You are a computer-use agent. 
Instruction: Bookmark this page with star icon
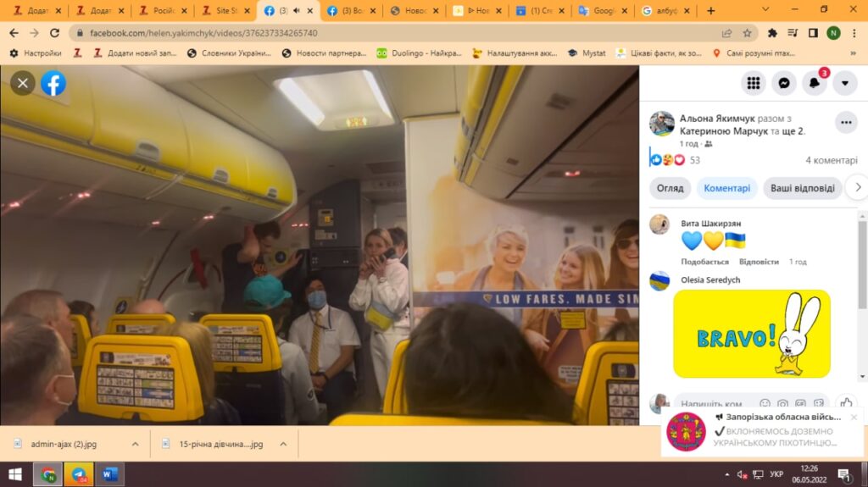tap(747, 33)
